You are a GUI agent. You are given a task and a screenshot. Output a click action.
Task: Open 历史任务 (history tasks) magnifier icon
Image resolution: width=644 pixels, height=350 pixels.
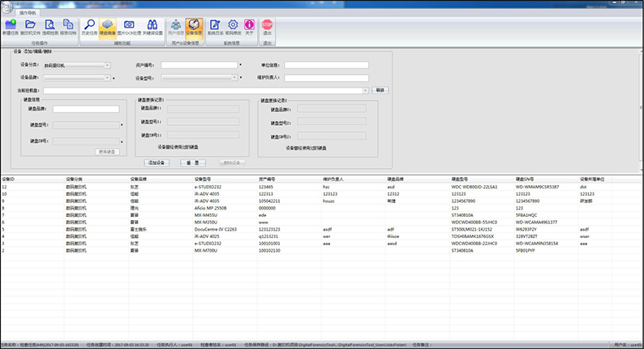coord(89,28)
